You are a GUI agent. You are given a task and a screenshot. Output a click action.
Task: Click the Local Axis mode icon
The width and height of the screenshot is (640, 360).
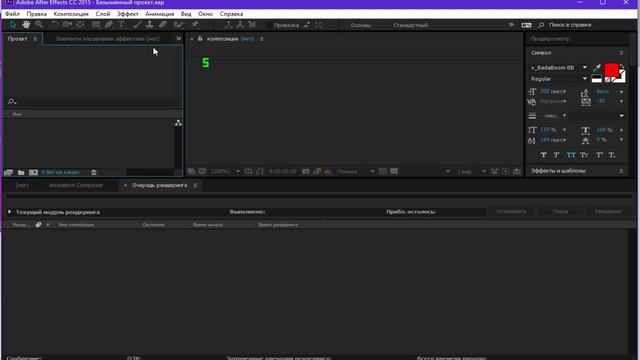[x=228, y=25]
